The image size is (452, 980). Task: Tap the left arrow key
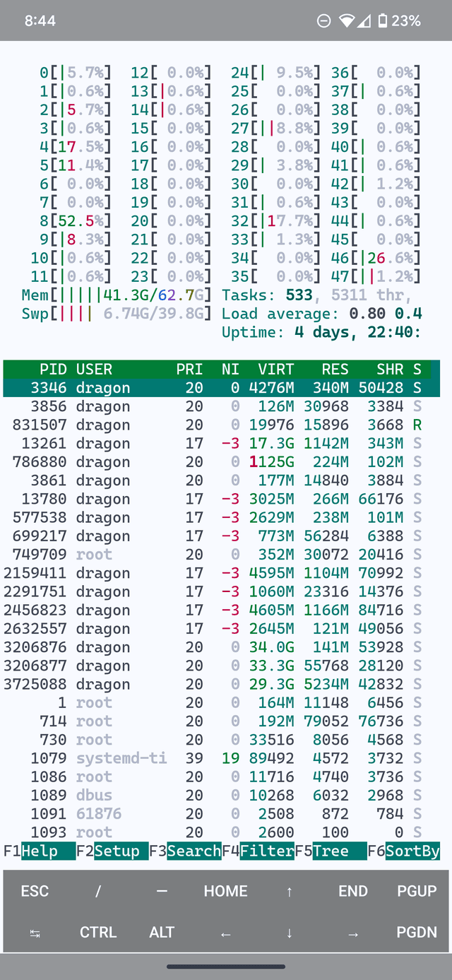tap(226, 933)
